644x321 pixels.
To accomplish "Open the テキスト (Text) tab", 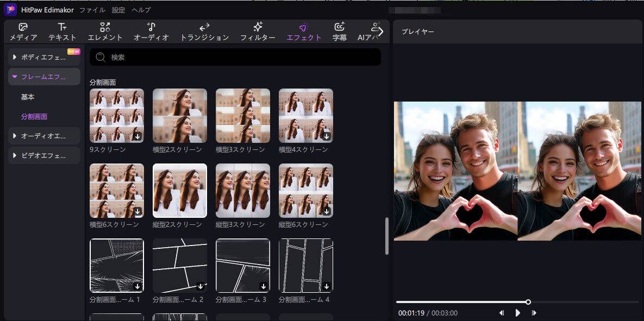I will [62, 32].
